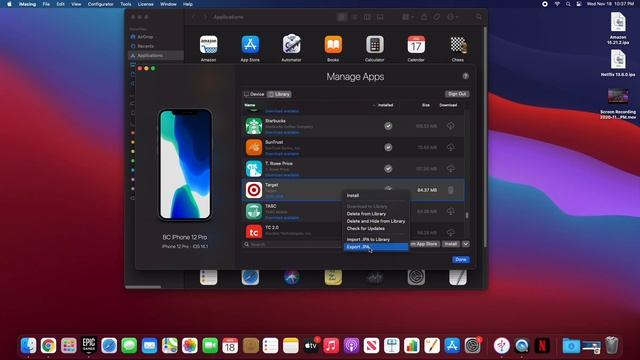The image size is (640, 360).
Task: Download Starbucks app via its cloud icon
Action: click(x=450, y=126)
